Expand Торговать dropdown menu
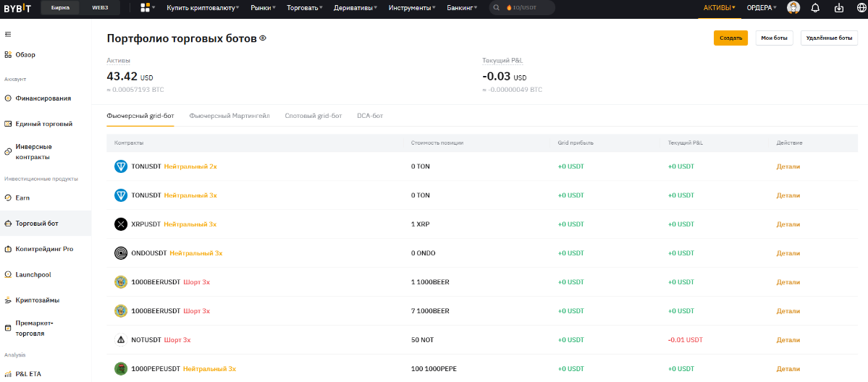The height and width of the screenshot is (382, 868). pyautogui.click(x=305, y=8)
